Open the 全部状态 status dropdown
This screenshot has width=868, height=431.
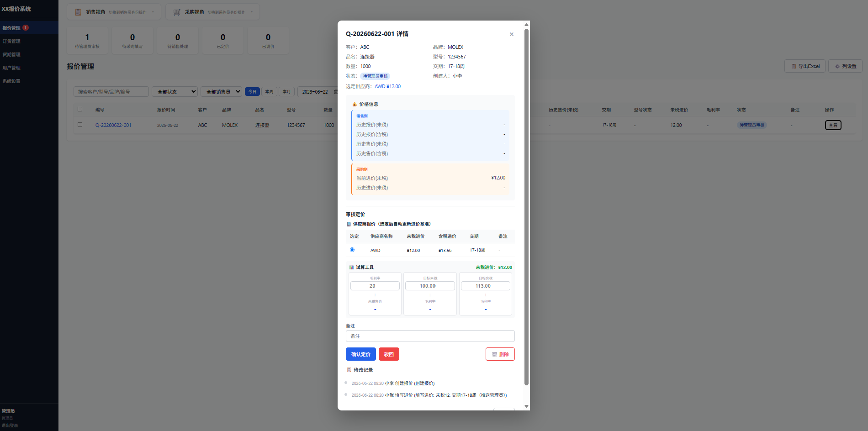(x=175, y=92)
